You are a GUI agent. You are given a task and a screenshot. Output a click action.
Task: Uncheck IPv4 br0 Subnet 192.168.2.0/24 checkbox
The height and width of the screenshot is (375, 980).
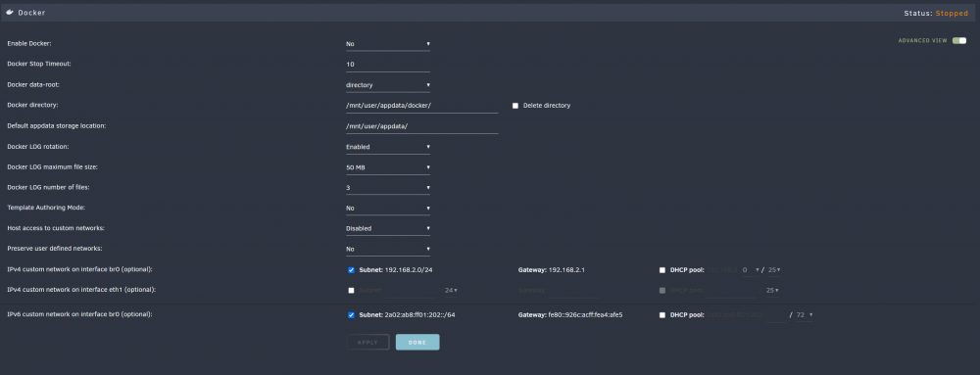351,270
